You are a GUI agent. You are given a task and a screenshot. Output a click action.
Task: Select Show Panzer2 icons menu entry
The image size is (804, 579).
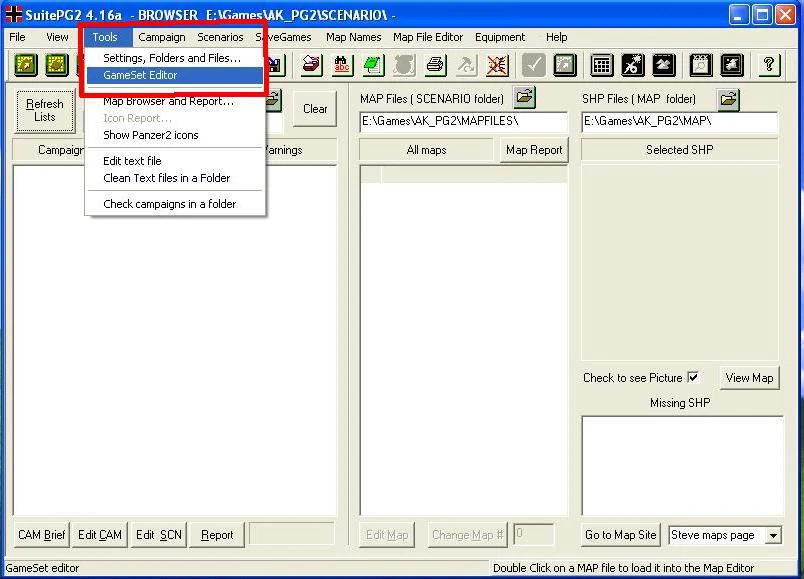pyautogui.click(x=151, y=135)
